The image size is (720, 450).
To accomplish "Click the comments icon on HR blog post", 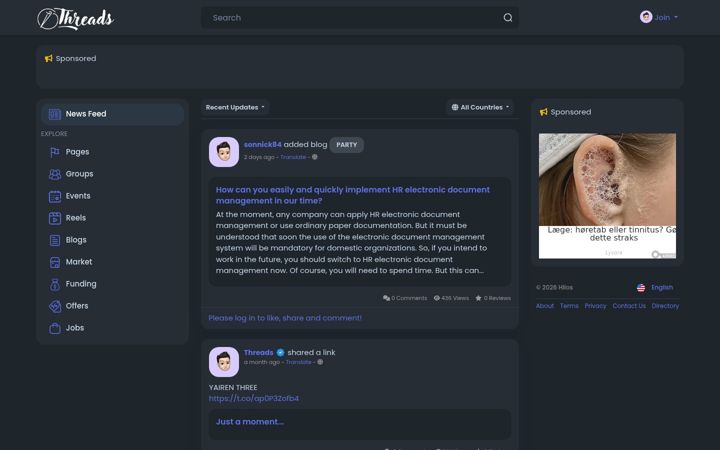I will [386, 298].
